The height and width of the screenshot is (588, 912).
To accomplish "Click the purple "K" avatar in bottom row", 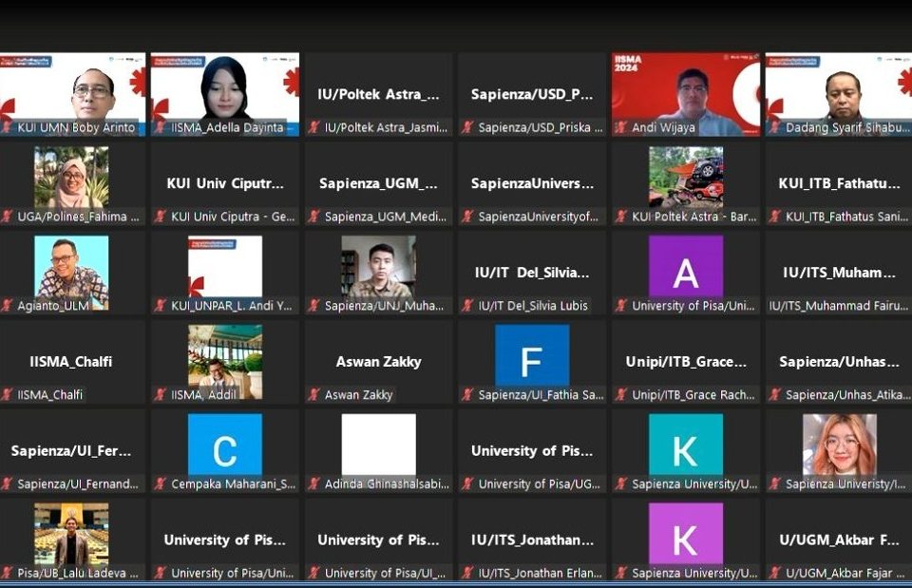I will (685, 534).
